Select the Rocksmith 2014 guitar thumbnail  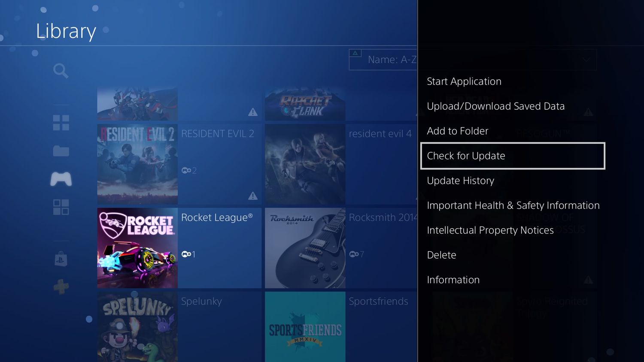[x=305, y=248]
